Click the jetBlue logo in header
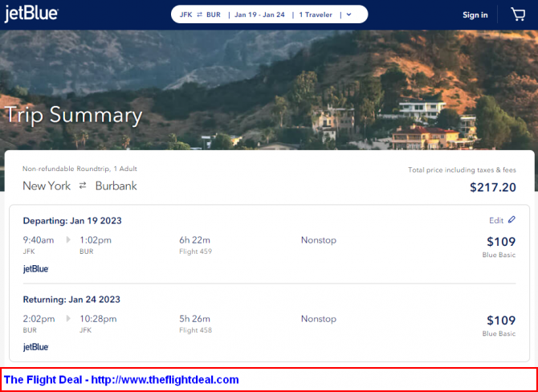Viewport: 538px width, 392px height. [31, 14]
